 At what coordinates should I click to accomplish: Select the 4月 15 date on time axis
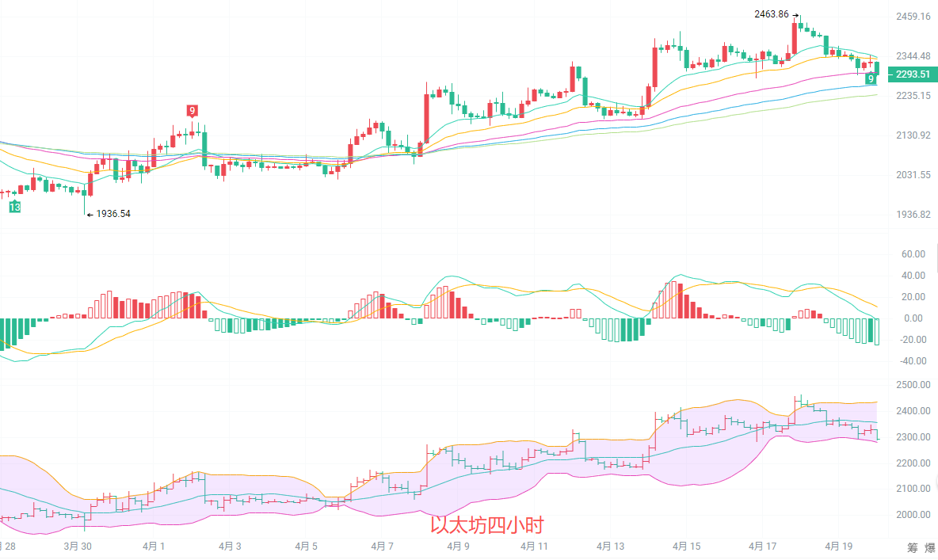tap(686, 547)
